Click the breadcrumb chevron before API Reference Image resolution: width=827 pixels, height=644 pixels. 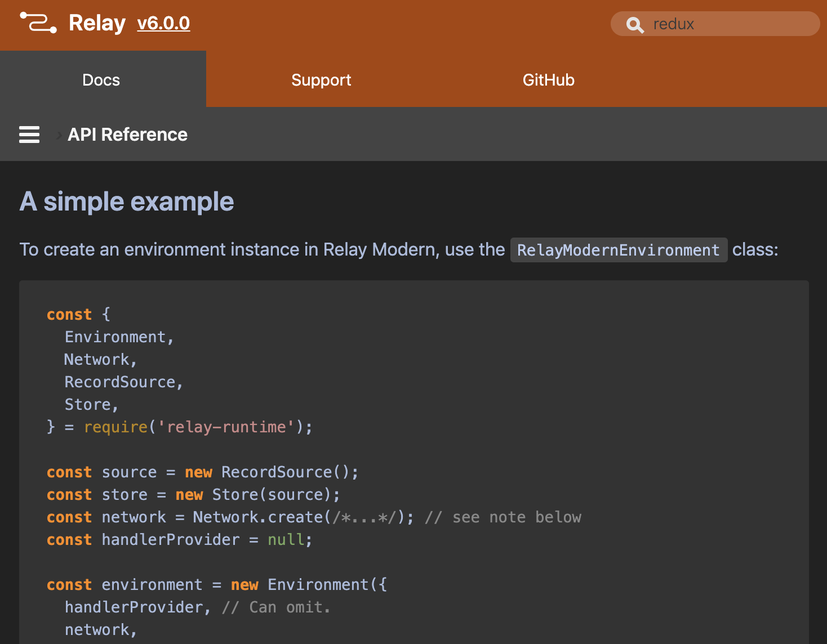pos(59,135)
